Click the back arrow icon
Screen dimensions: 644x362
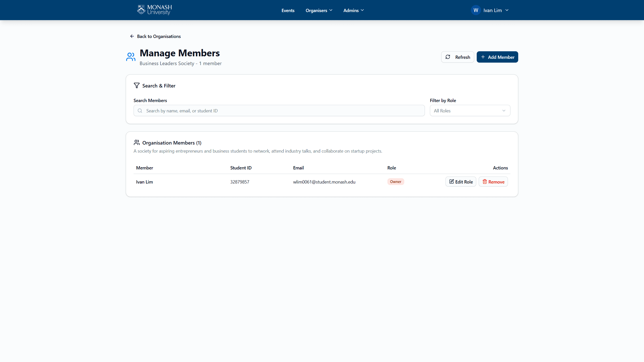pyautogui.click(x=132, y=36)
